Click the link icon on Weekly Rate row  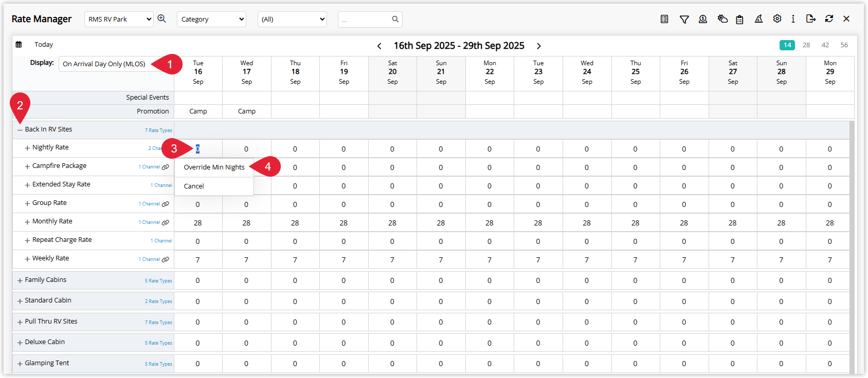[166, 259]
